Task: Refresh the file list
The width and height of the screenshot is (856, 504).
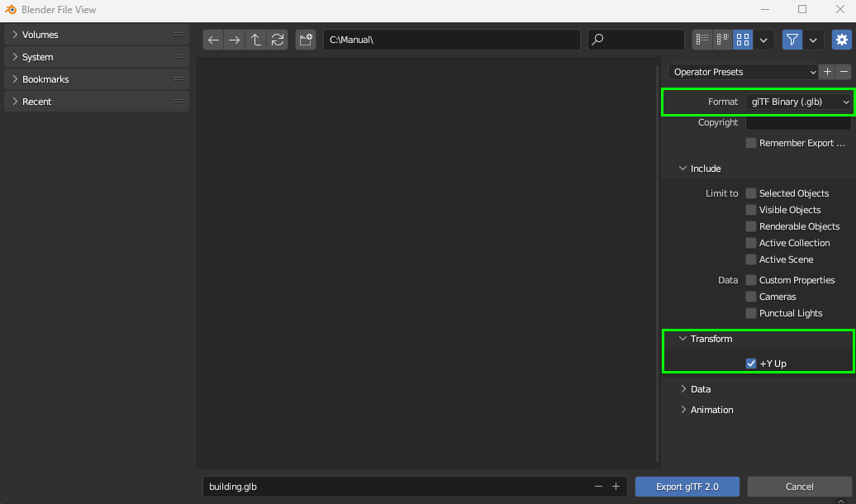Action: [278, 39]
